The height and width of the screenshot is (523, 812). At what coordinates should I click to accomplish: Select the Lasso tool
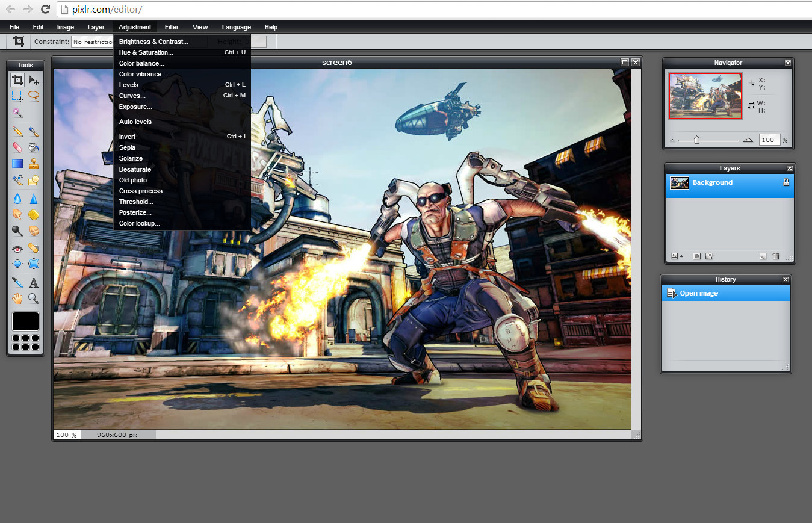[34, 96]
